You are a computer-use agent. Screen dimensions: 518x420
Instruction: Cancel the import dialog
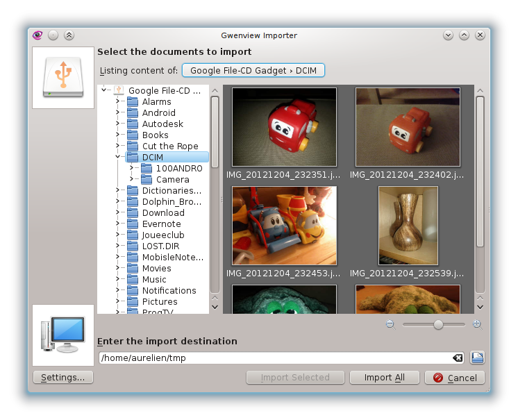coord(455,378)
